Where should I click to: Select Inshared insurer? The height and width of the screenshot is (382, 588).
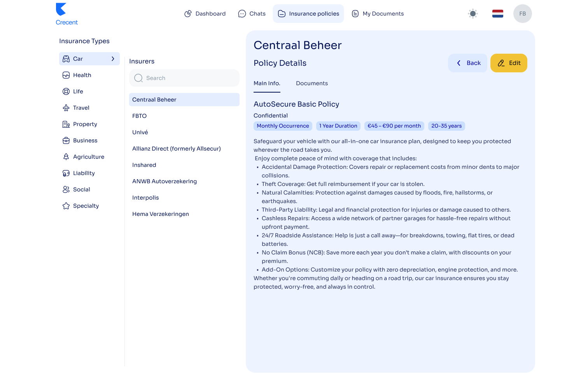pyautogui.click(x=184, y=165)
